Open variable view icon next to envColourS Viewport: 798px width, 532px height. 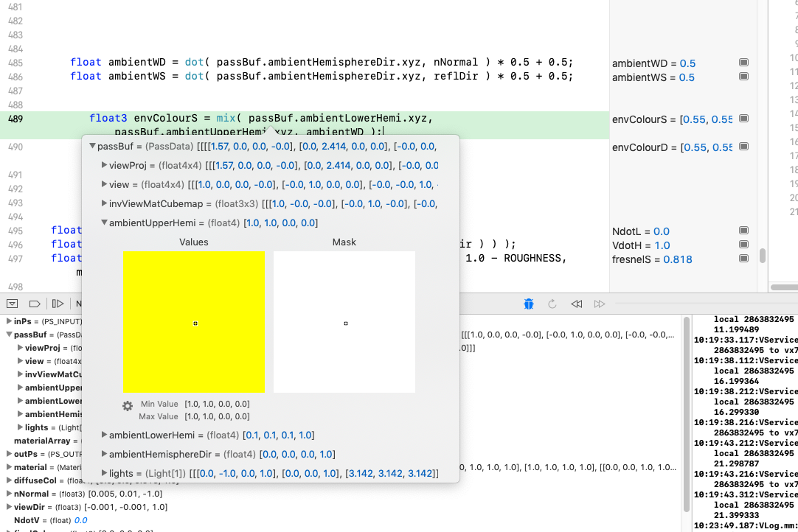click(x=743, y=119)
